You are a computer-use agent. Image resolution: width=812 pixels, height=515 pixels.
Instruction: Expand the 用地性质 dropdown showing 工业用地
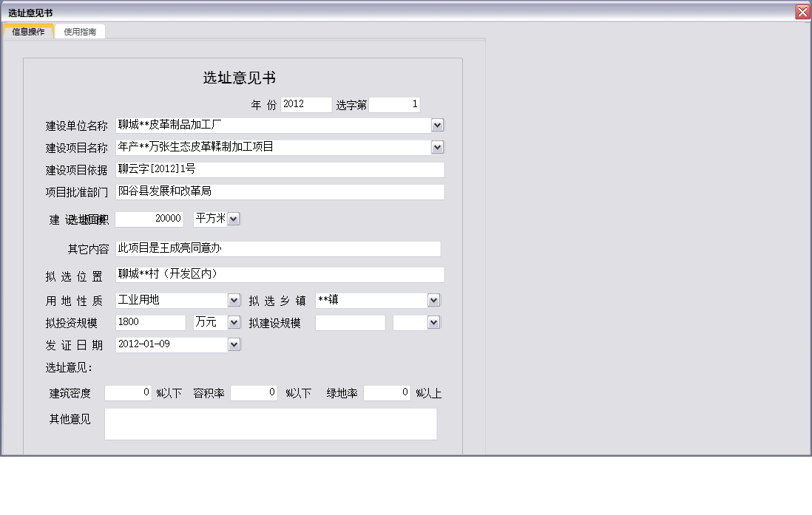[x=234, y=299]
